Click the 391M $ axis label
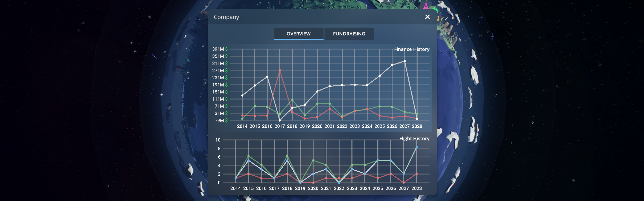The height and width of the screenshot is (201, 644). [x=220, y=49]
